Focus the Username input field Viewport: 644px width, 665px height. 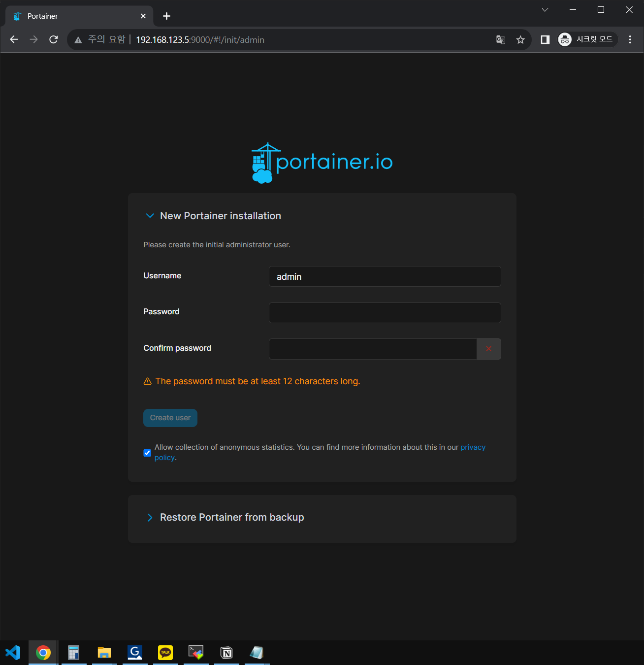point(385,276)
